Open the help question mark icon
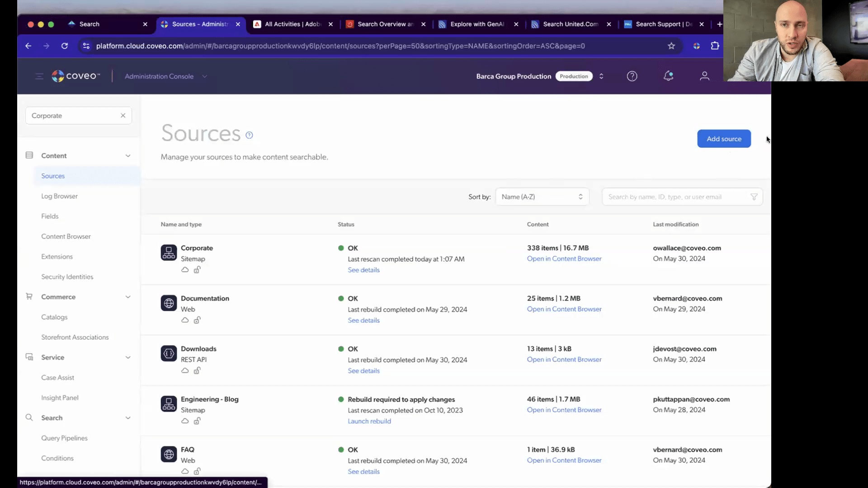 tap(632, 76)
